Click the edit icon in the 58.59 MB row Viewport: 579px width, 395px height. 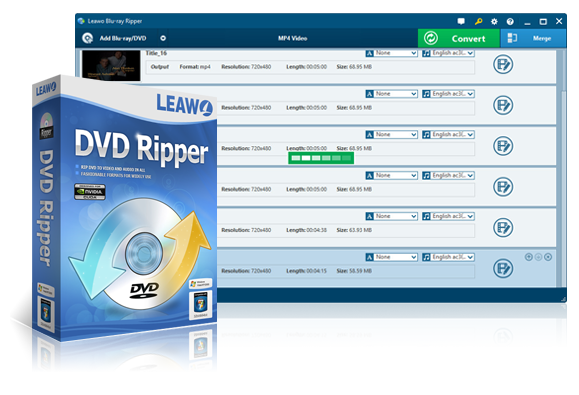[x=503, y=268]
